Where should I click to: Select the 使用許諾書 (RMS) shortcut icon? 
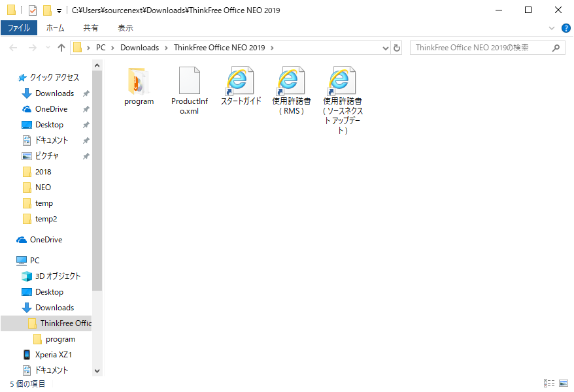tap(292, 81)
